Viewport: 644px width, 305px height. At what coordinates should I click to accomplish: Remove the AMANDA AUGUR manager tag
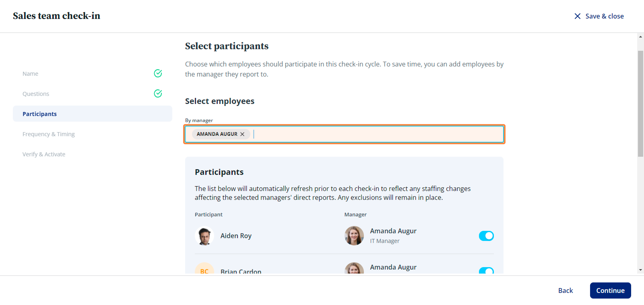click(242, 134)
